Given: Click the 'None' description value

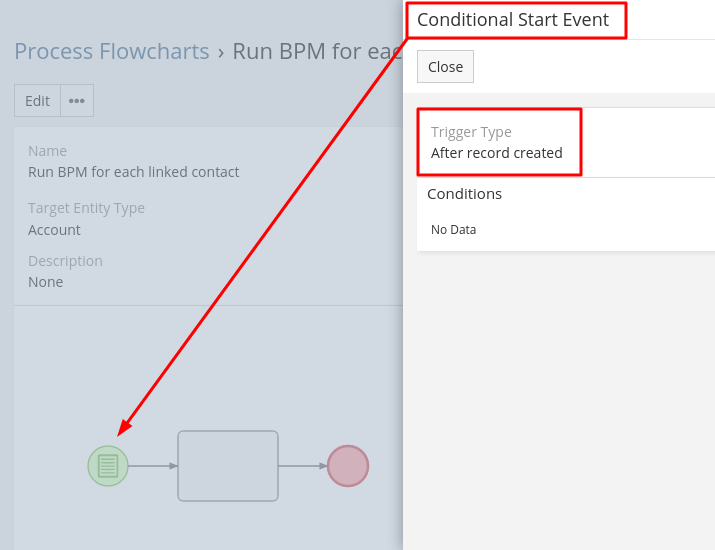Looking at the screenshot, I should pyautogui.click(x=46, y=282).
